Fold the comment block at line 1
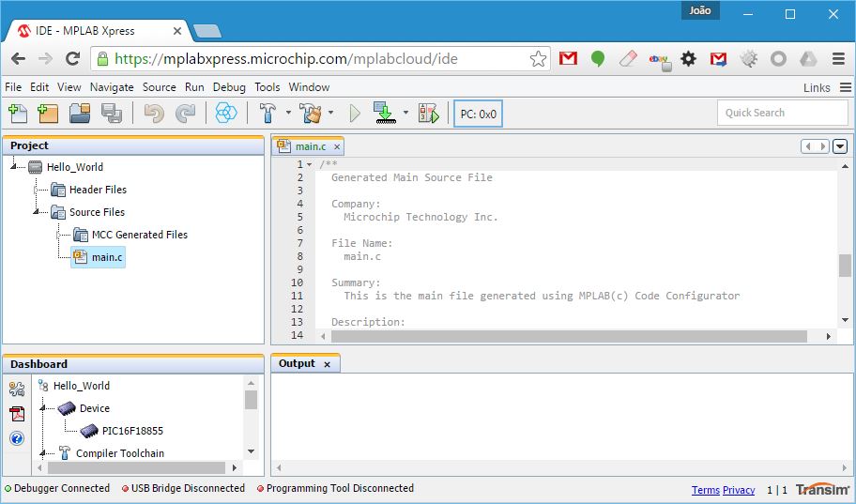Screen dimensions: 856x504 [310, 164]
